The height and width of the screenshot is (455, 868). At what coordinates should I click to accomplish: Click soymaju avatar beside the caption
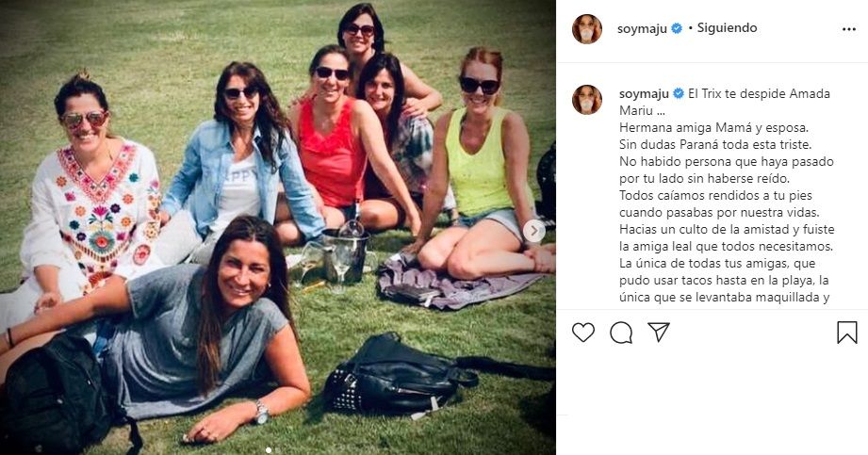tap(587, 99)
